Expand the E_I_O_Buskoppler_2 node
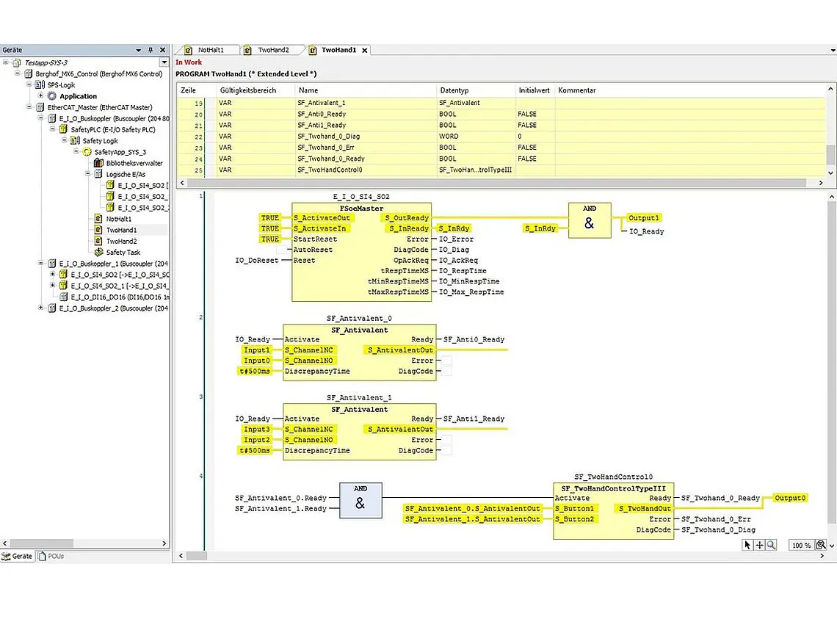The height and width of the screenshot is (644, 837). (x=40, y=308)
